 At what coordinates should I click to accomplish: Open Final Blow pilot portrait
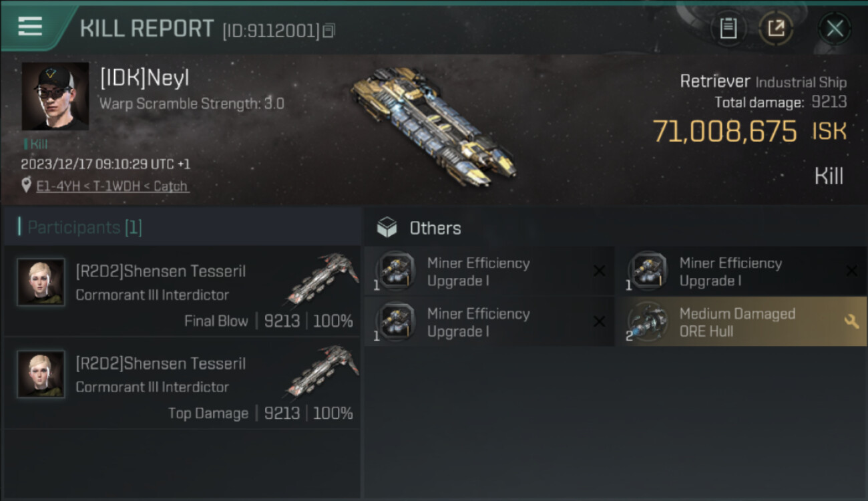41,282
